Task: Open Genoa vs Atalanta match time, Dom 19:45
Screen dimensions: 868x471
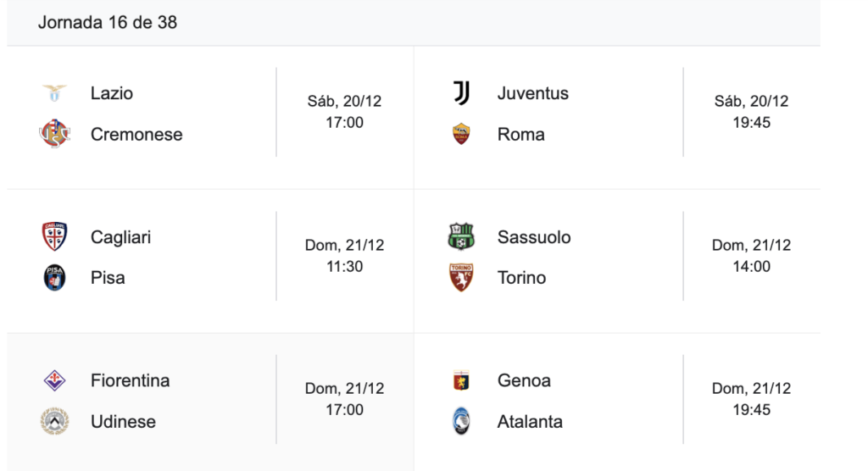Action: [x=751, y=399]
